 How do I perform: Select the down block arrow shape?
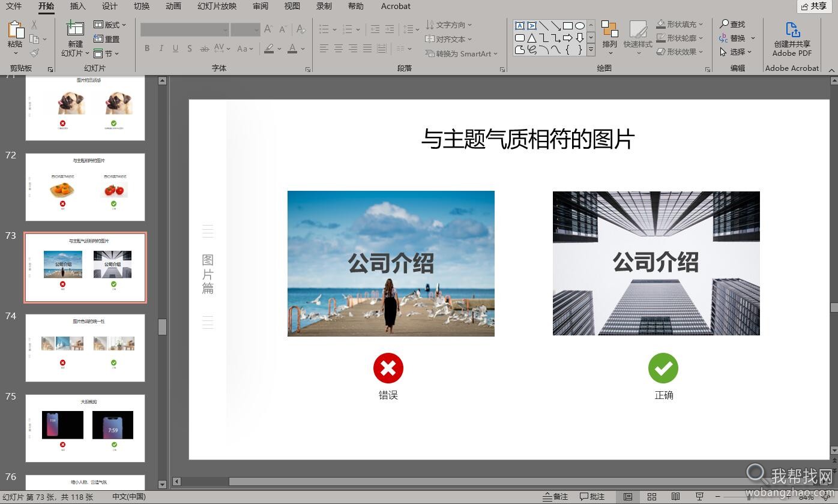point(579,38)
